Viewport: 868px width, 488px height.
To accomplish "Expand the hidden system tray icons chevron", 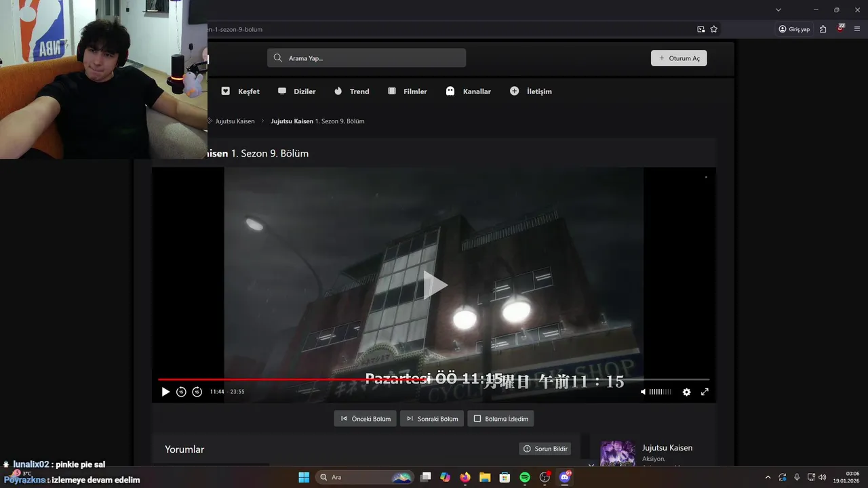I will pos(768,477).
